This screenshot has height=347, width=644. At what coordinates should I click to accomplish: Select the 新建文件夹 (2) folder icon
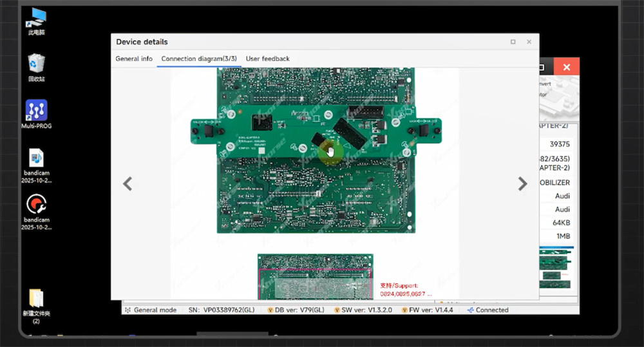(x=36, y=299)
